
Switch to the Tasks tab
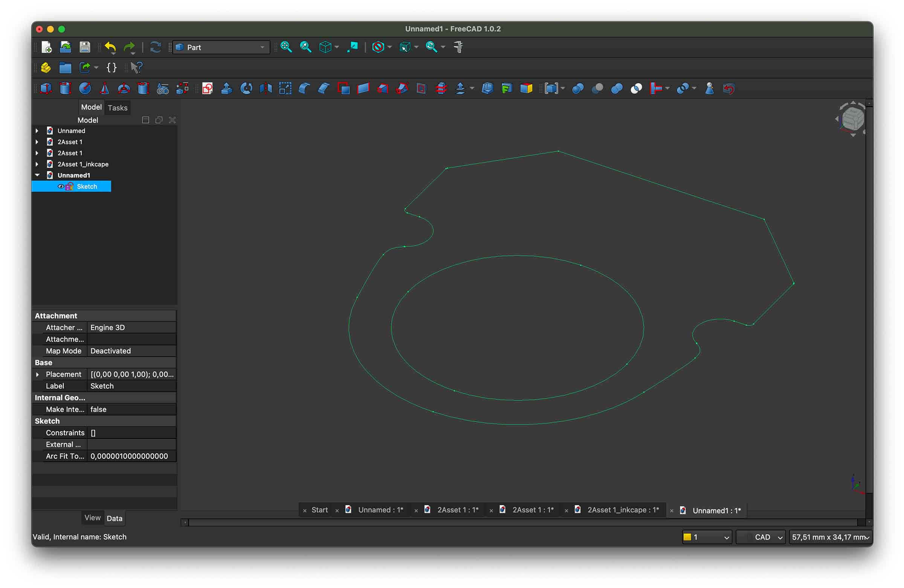pos(118,108)
